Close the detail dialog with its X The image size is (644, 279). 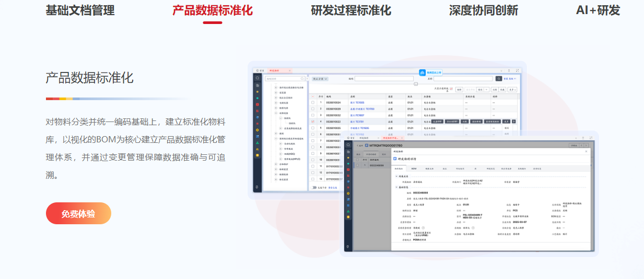click(586, 151)
